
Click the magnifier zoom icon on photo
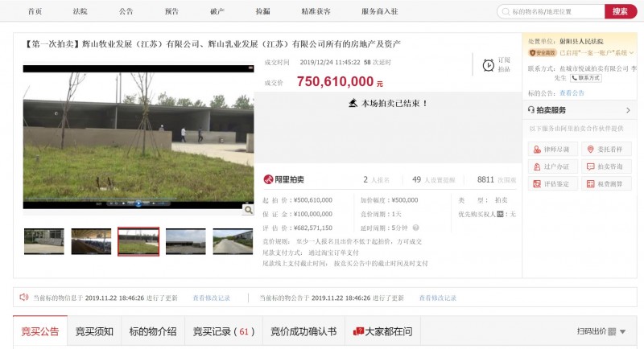[248, 210]
